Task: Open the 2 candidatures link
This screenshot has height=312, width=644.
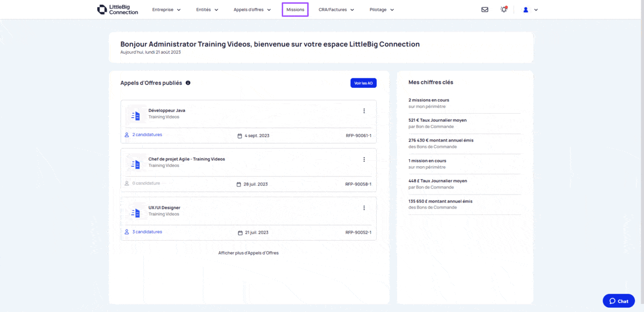Action: pyautogui.click(x=147, y=135)
